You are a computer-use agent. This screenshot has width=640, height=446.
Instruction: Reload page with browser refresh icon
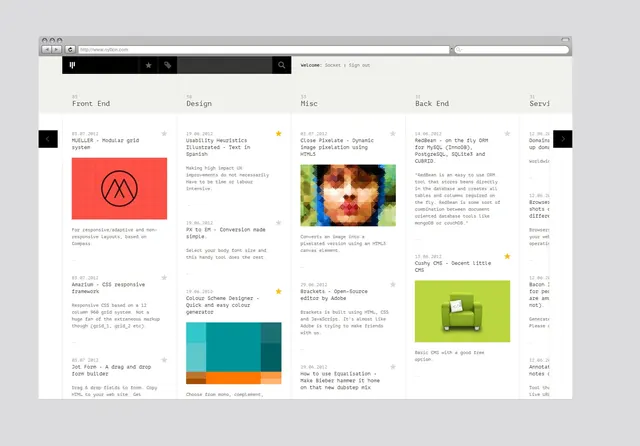tap(70, 49)
